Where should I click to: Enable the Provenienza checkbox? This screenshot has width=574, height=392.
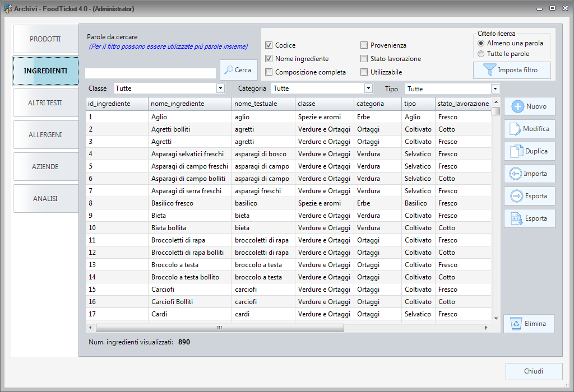pyautogui.click(x=364, y=45)
